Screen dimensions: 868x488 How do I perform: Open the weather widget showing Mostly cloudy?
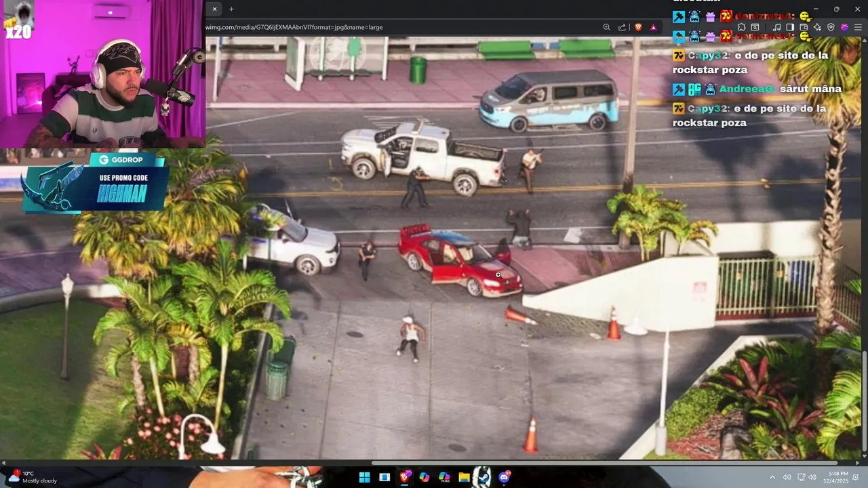point(33,477)
